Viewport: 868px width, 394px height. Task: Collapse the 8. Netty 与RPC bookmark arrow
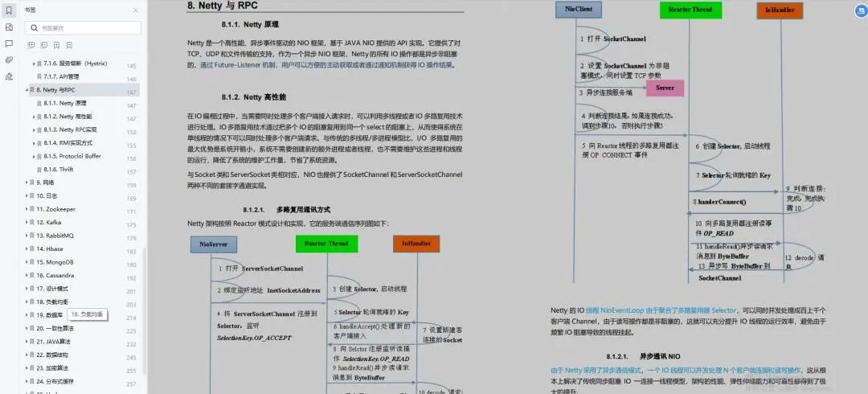click(x=27, y=90)
